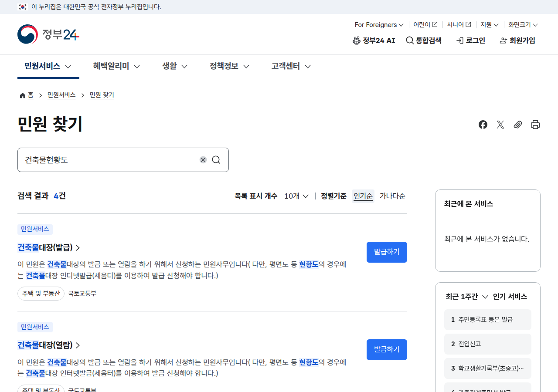
Task: Click 최근에 본 서비스 heading
Action: click(469, 204)
